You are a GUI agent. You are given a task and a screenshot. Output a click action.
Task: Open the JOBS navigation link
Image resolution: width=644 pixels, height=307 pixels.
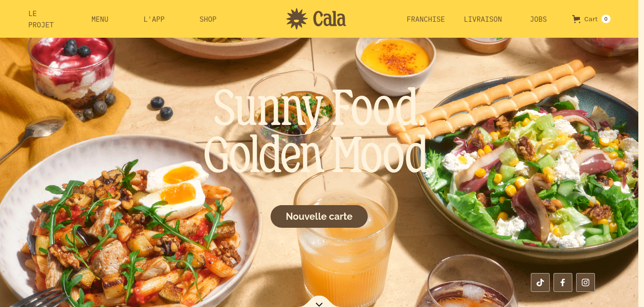pyautogui.click(x=538, y=19)
